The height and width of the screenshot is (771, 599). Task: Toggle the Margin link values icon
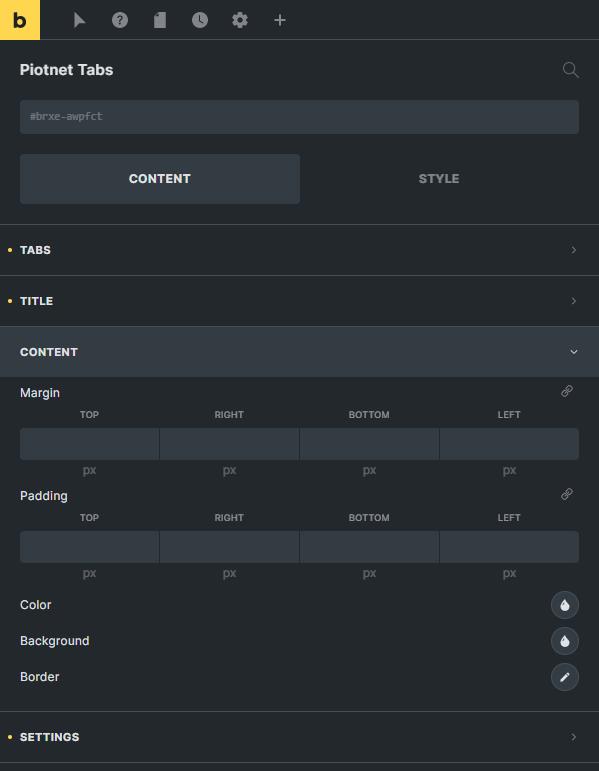pyautogui.click(x=567, y=391)
